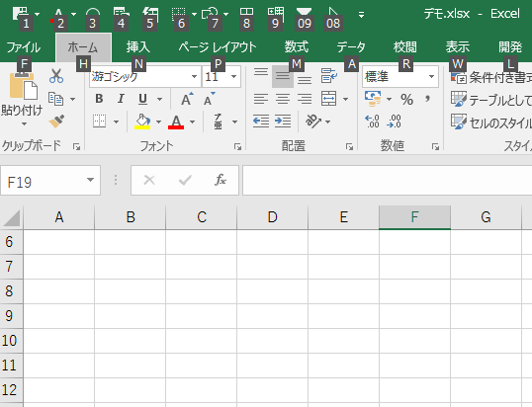
Task: Click the Cut scissors icon
Action: pos(56,76)
